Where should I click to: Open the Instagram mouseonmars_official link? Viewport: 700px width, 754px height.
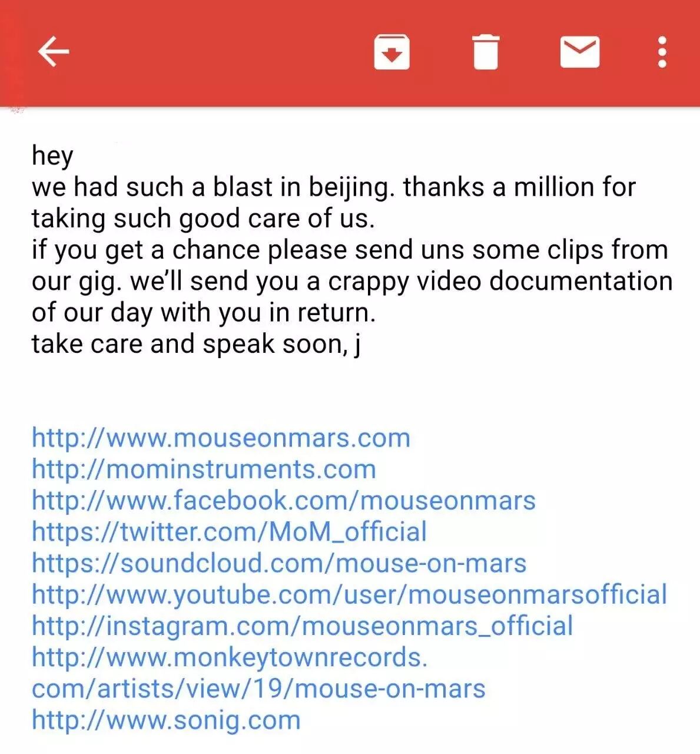click(x=302, y=626)
